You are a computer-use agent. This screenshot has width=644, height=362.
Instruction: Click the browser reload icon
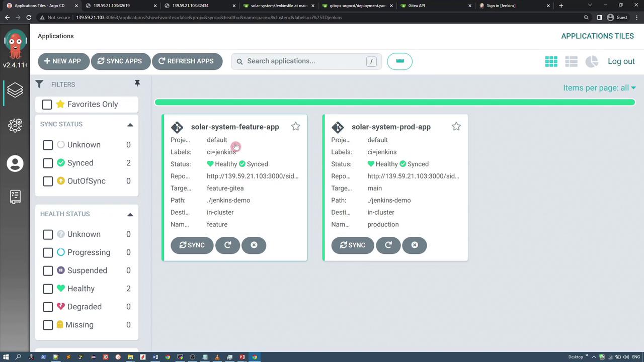[29, 17]
